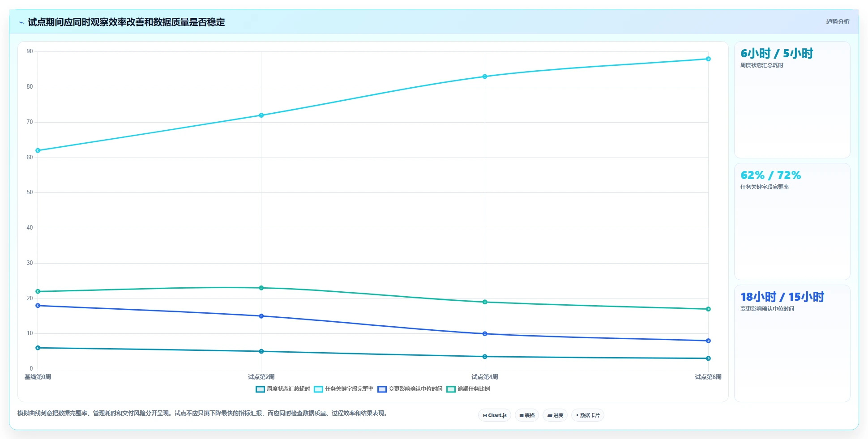This screenshot has width=868, height=439.
Task: Select the 变更影响确认中位时间 point at 试点第2周
Action: (x=261, y=316)
